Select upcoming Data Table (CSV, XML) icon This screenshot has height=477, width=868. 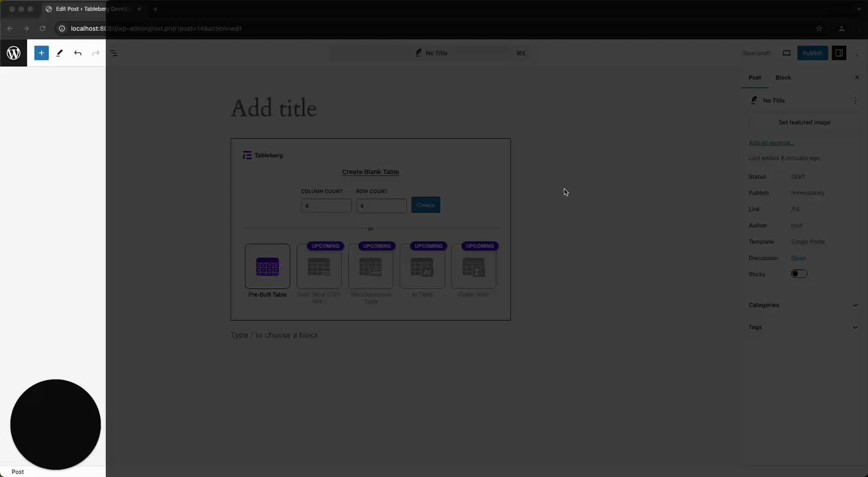pos(319,266)
